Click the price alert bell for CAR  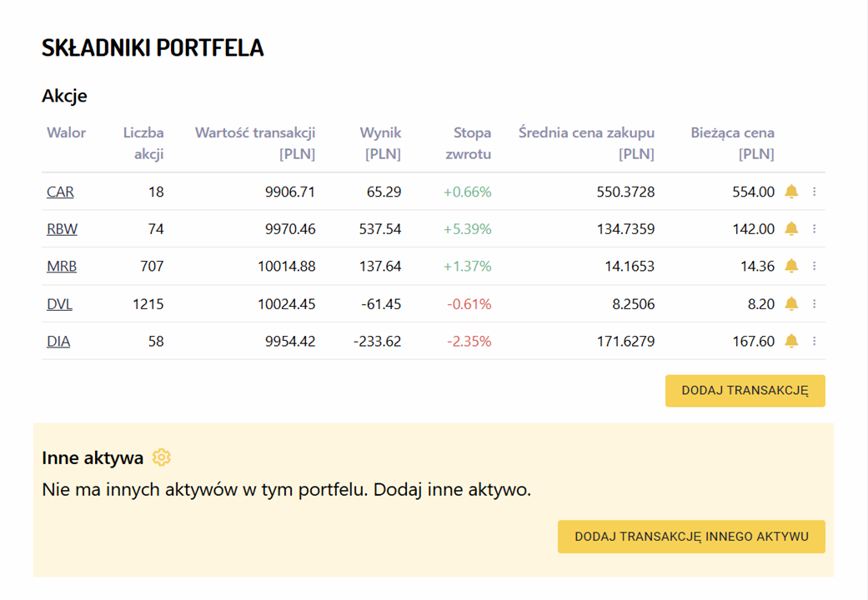(x=791, y=192)
